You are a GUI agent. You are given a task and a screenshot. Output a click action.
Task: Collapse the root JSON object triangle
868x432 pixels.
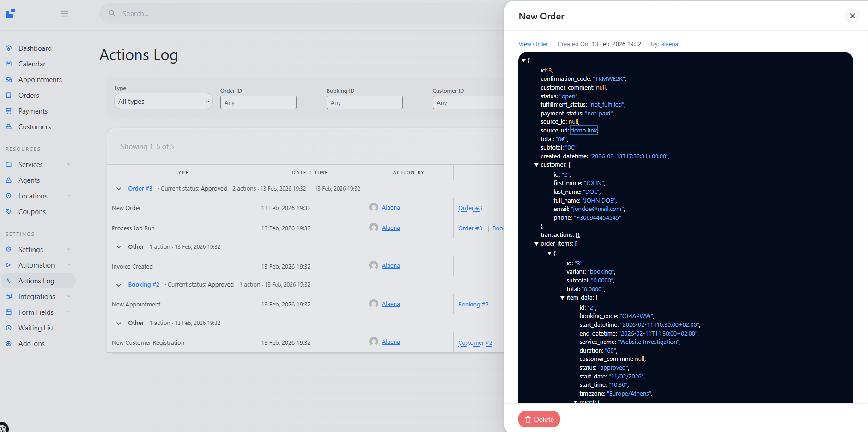tap(523, 60)
